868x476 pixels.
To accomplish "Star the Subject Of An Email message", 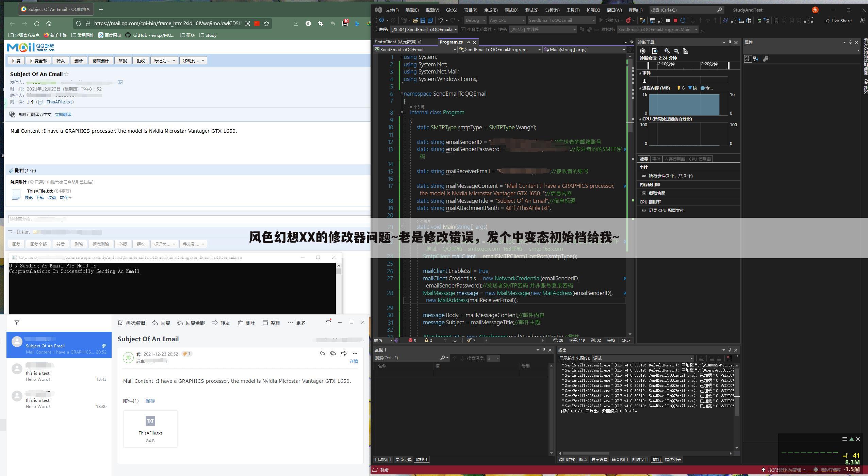I will click(x=66, y=74).
